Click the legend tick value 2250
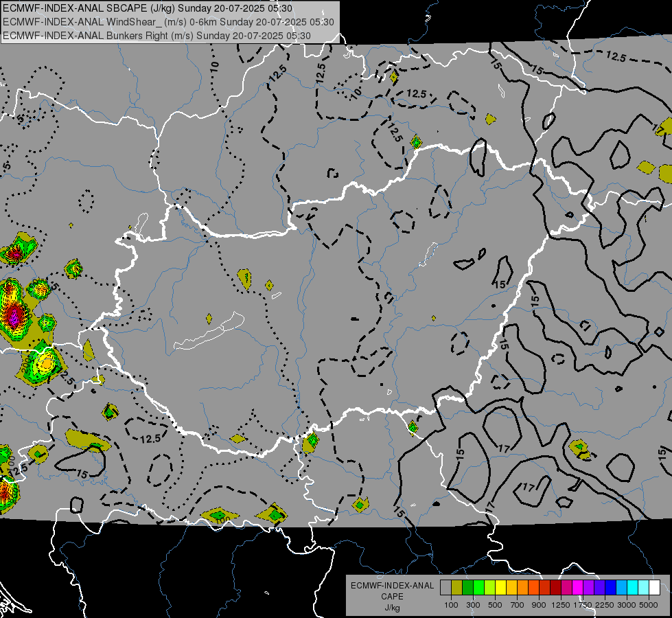672x618 pixels. tap(605, 605)
